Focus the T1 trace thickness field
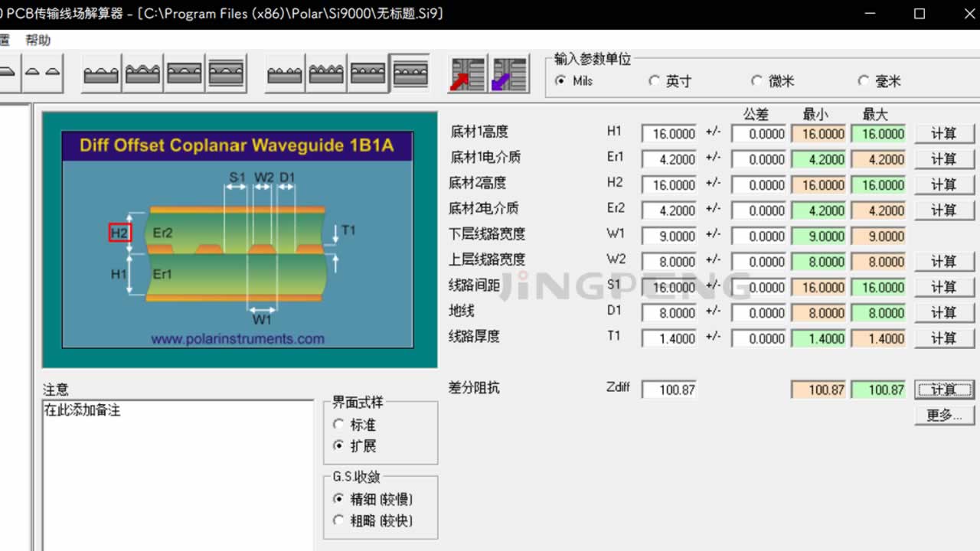The width and height of the screenshot is (980, 551). coord(669,338)
